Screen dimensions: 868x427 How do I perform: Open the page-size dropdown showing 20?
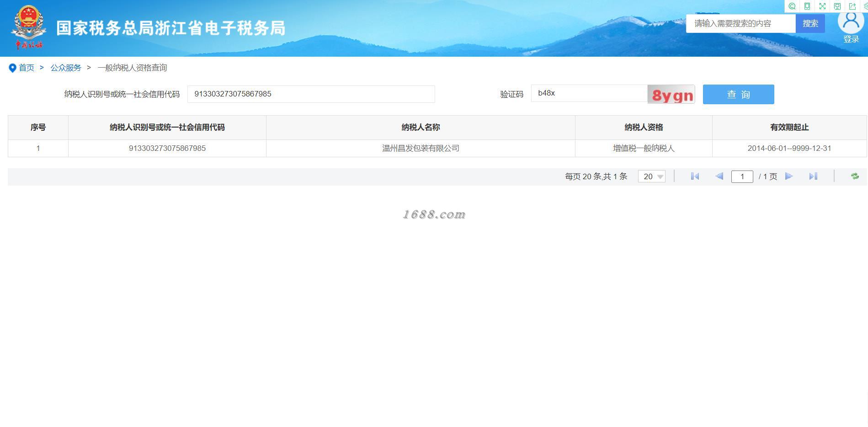click(652, 176)
